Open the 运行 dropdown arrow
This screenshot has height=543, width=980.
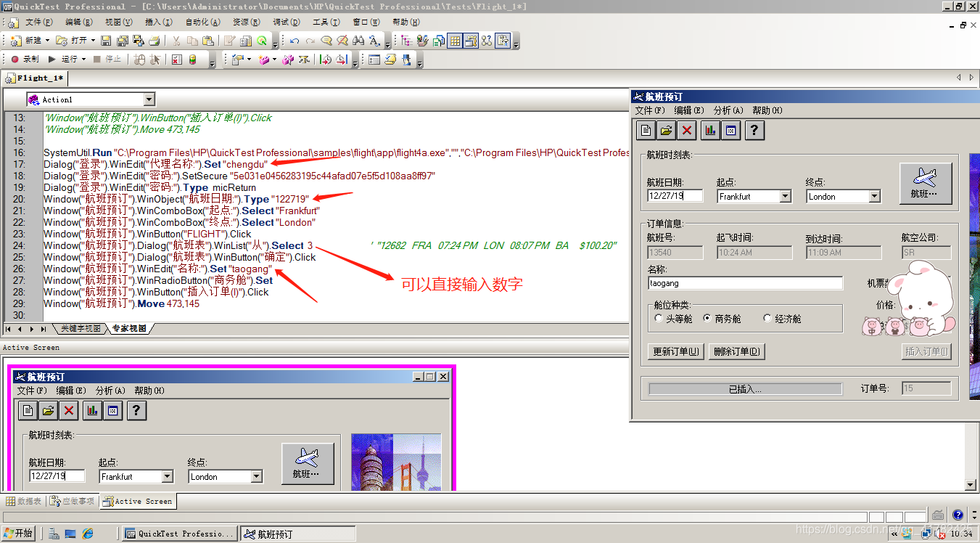pos(83,59)
